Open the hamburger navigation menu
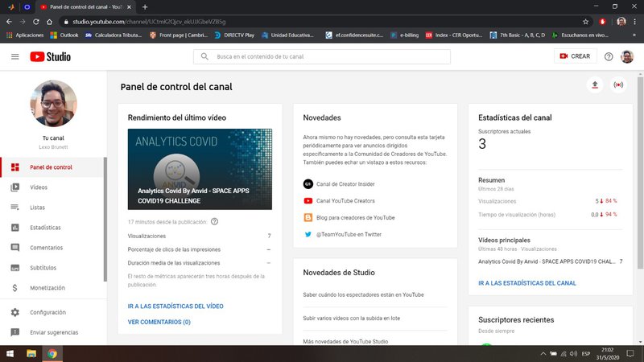 point(14,56)
